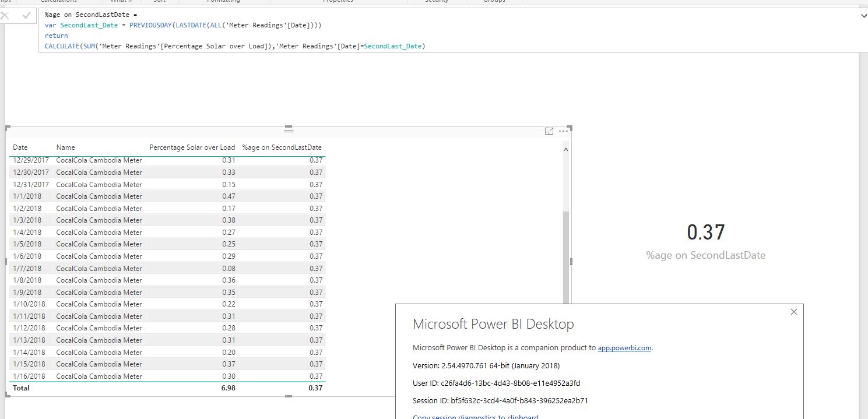Select the 1/13/2018 date cell
Screen dimensions: 868x419
[29, 340]
